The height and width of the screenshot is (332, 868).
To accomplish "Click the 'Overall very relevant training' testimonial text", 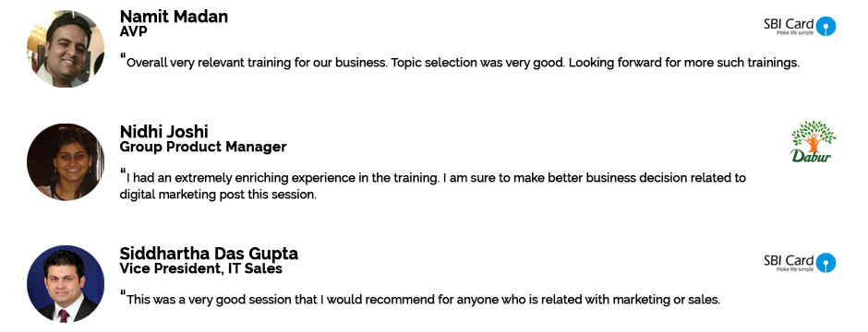I will (x=463, y=63).
